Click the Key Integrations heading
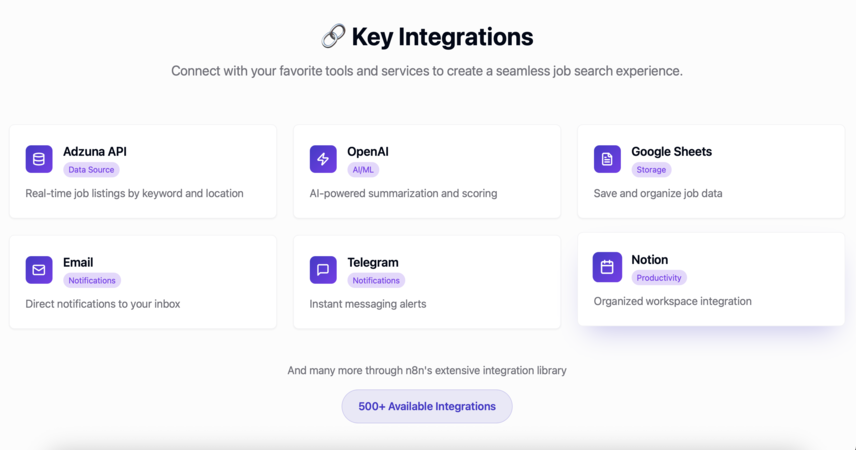The height and width of the screenshot is (450, 856). click(442, 37)
